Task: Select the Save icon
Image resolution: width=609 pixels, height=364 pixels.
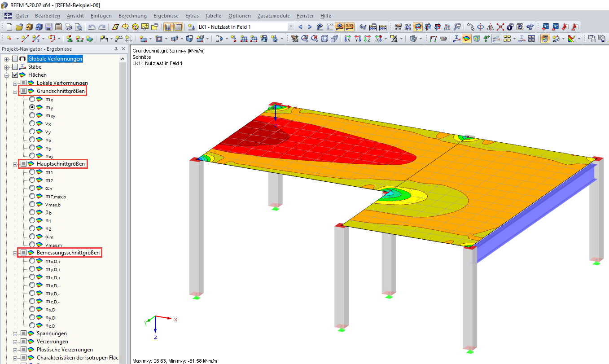Action: (48, 26)
